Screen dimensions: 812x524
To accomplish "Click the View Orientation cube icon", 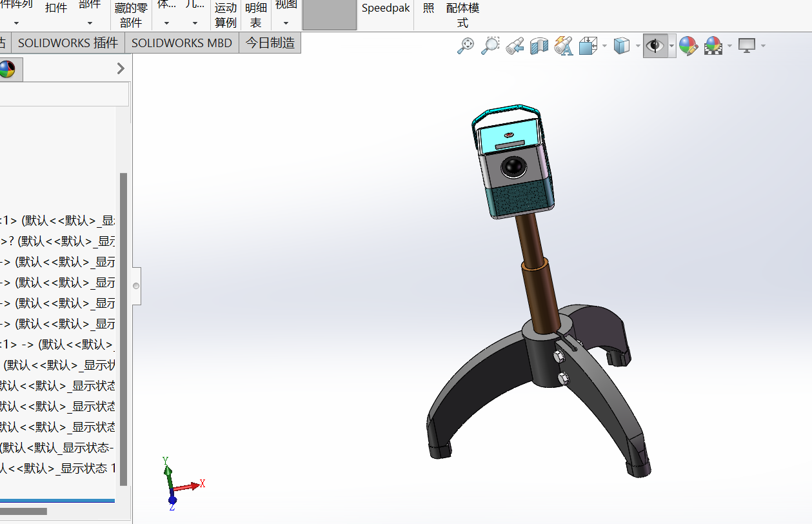I will 588,46.
